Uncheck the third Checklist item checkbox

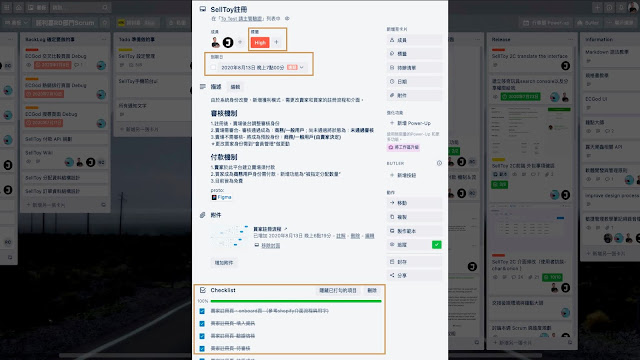point(202,336)
